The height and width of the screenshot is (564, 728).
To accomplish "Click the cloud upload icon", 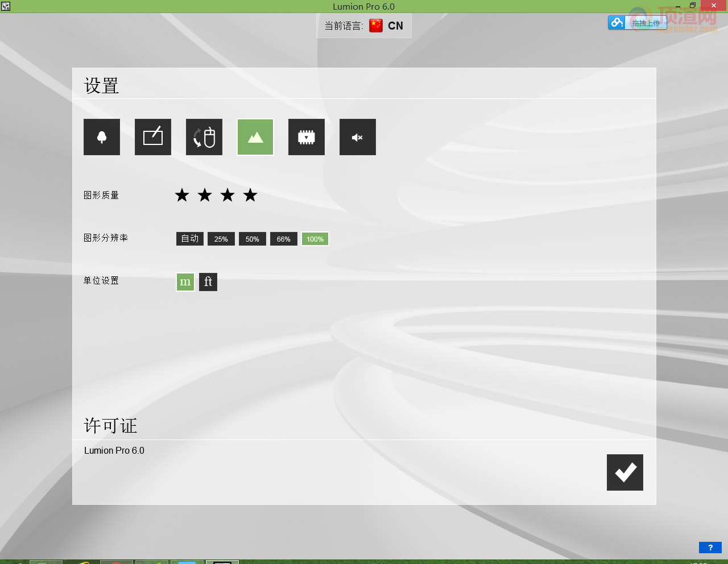I will pyautogui.click(x=617, y=23).
